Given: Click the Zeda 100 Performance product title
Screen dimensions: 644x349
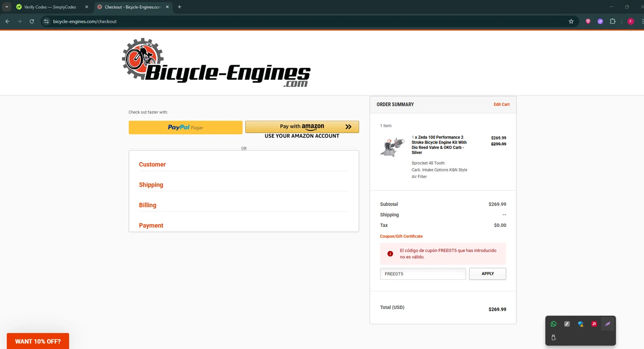Looking at the screenshot, I should pyautogui.click(x=440, y=145).
